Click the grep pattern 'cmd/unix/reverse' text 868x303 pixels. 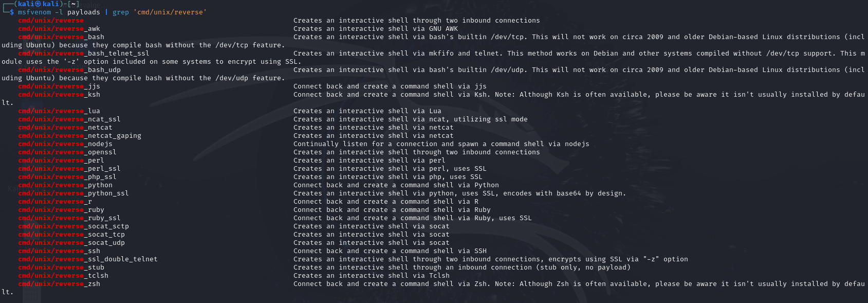(x=170, y=12)
